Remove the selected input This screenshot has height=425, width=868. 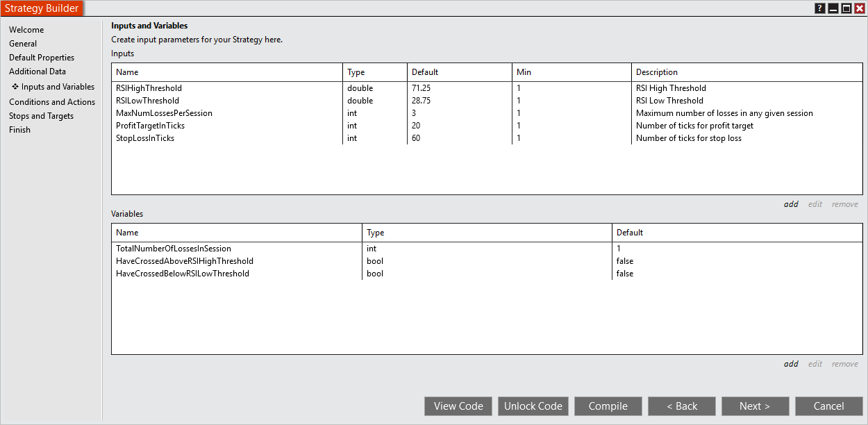coord(844,203)
